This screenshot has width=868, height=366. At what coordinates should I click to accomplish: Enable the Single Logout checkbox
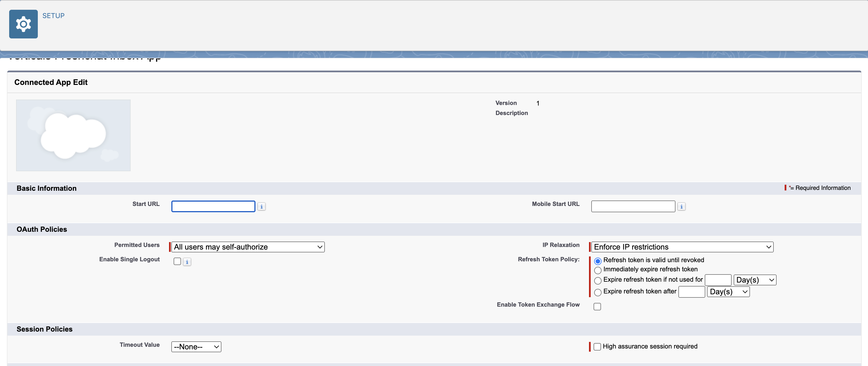click(177, 261)
